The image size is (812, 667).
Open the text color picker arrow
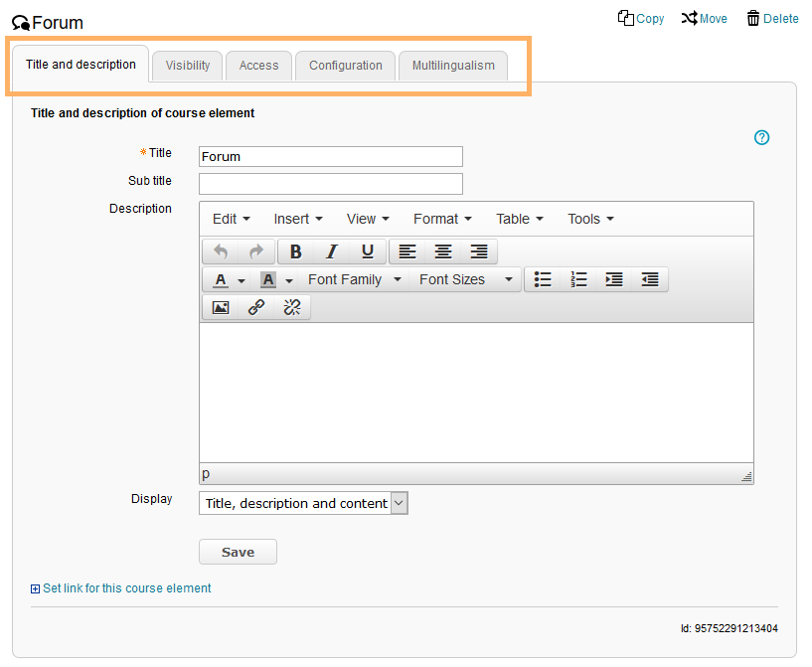(241, 281)
